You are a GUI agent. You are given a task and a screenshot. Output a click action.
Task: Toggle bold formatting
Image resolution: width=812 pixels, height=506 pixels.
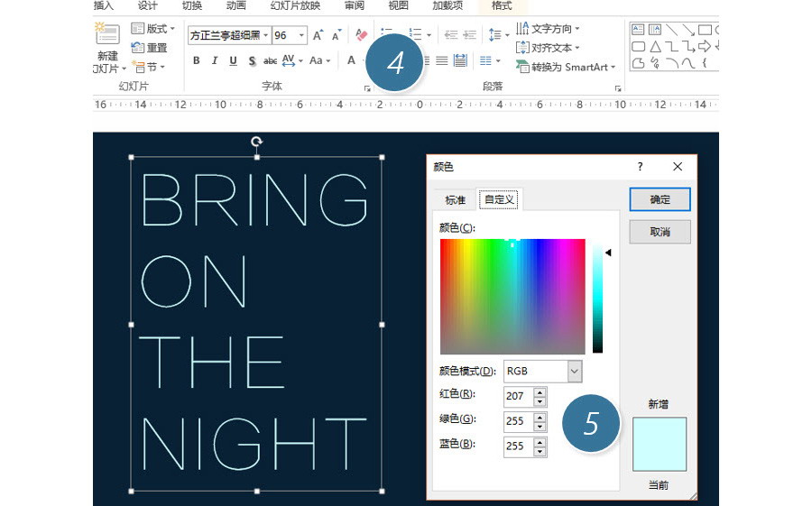tap(196, 61)
